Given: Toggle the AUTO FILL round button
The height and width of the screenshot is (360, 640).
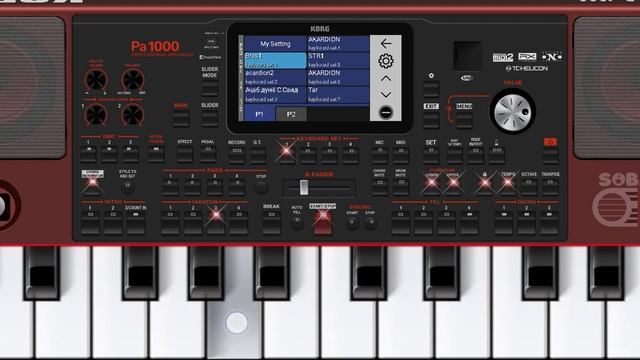Looking at the screenshot, I should pyautogui.click(x=297, y=223).
